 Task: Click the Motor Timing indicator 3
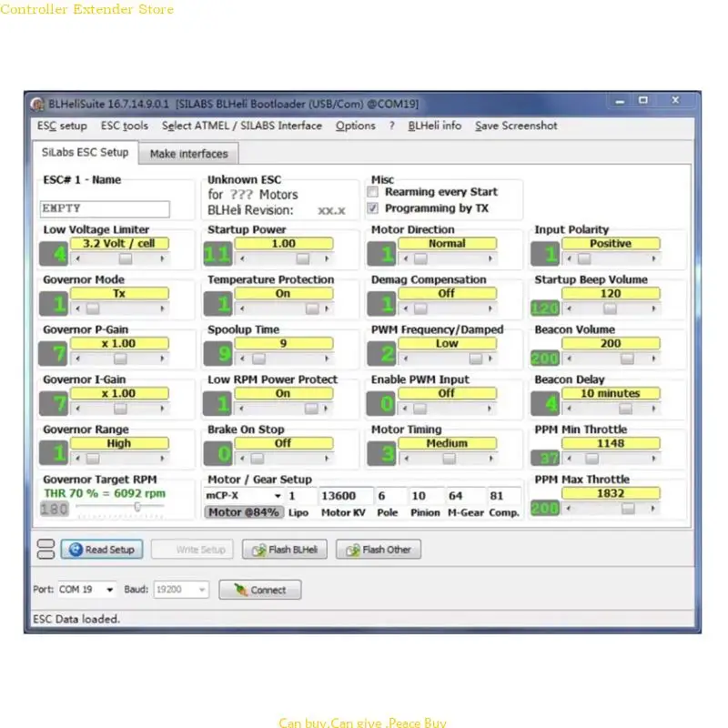[381, 453]
